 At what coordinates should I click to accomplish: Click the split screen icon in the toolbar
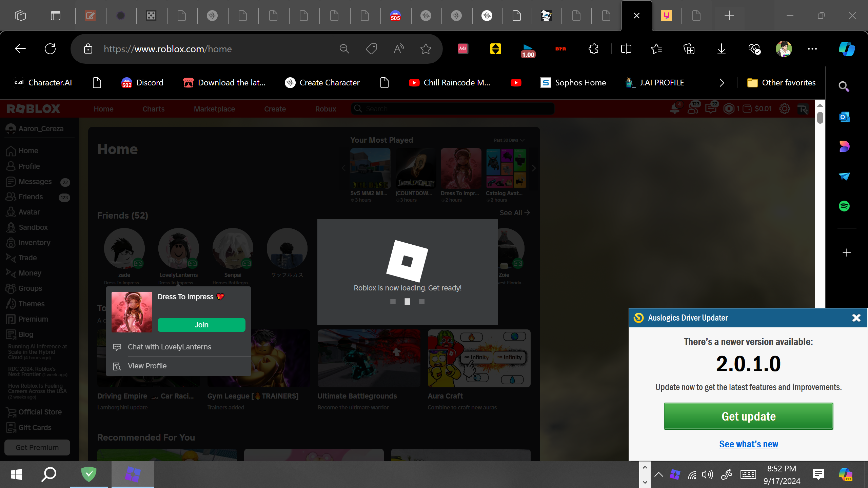pyautogui.click(x=626, y=49)
